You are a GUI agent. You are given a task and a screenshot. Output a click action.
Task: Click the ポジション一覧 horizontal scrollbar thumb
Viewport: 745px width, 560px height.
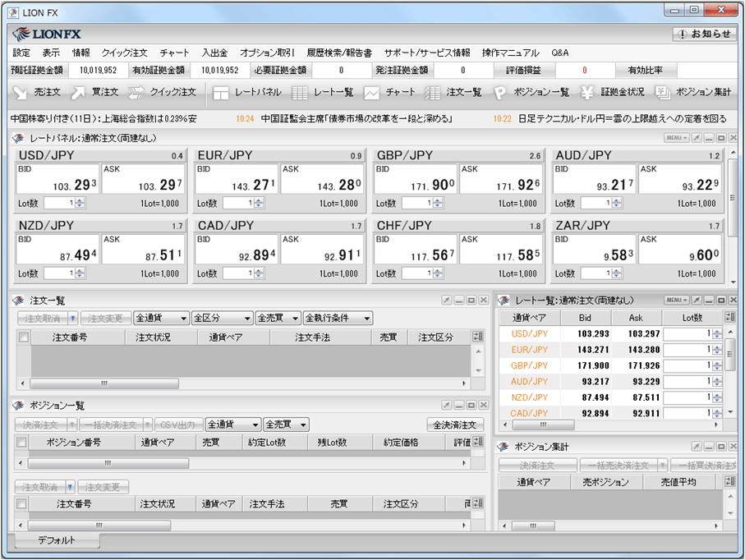108,462
